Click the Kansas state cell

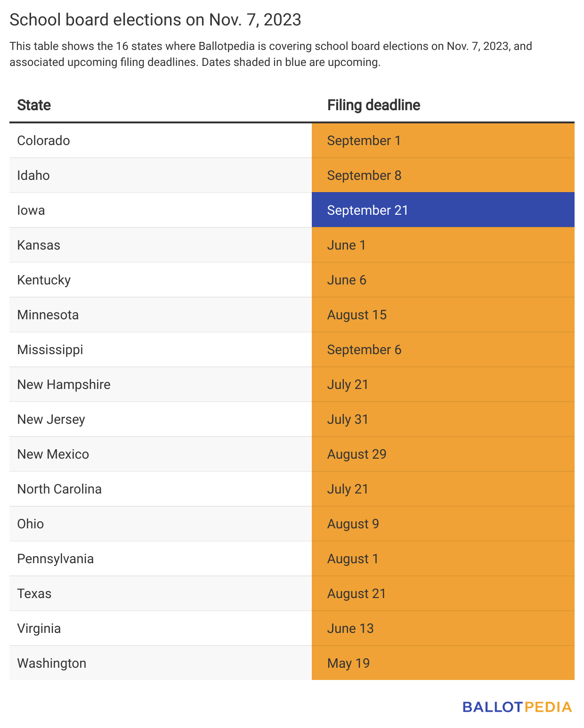point(39,245)
